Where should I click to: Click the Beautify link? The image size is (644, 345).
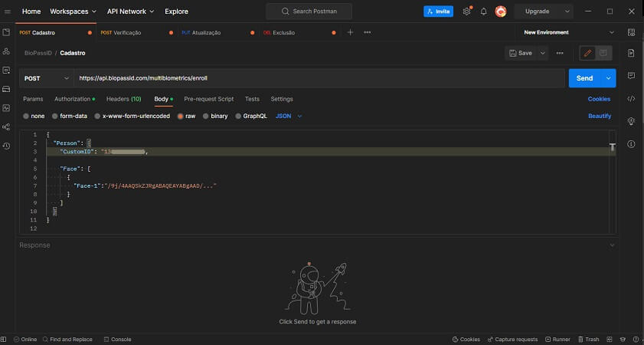pyautogui.click(x=600, y=117)
